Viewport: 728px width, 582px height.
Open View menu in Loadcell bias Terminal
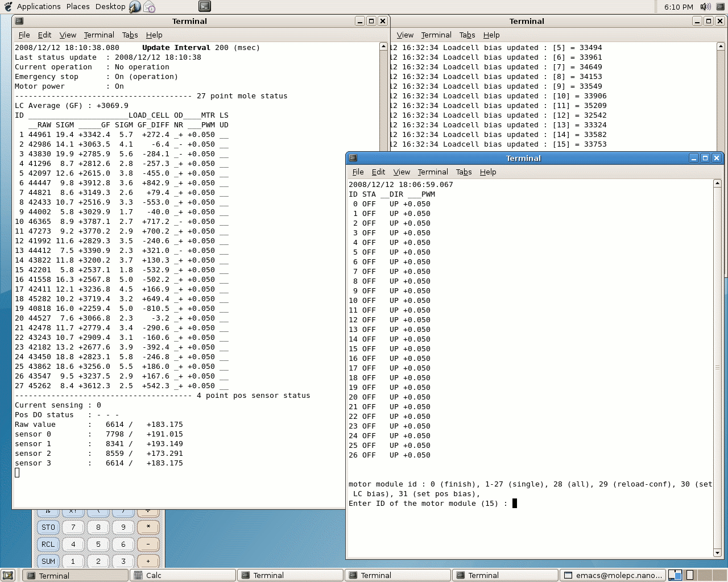point(405,35)
